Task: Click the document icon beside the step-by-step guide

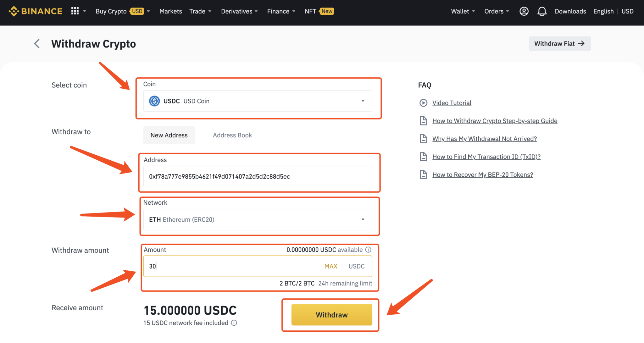Action: point(423,121)
